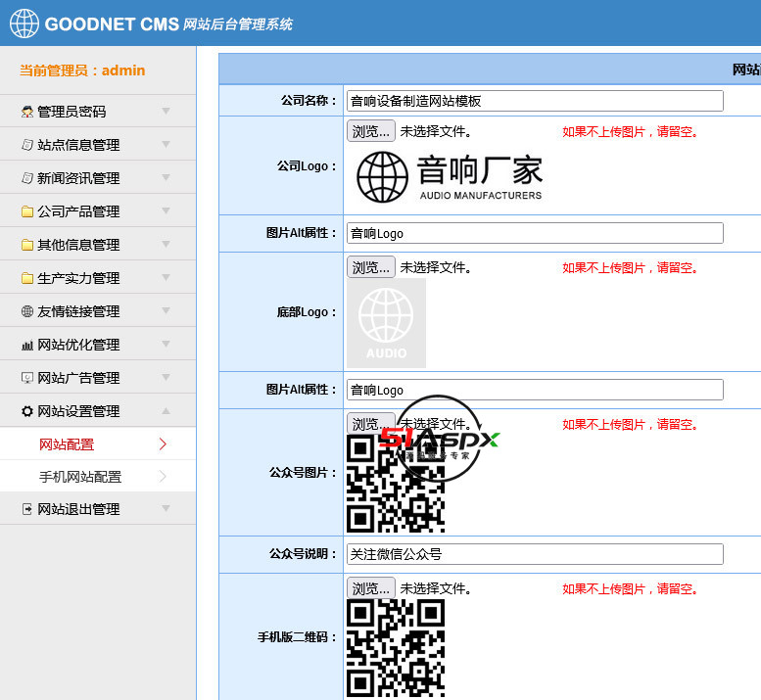Select the 网站配置 submenu link
Screen dimensions: 761x700
tap(67, 444)
